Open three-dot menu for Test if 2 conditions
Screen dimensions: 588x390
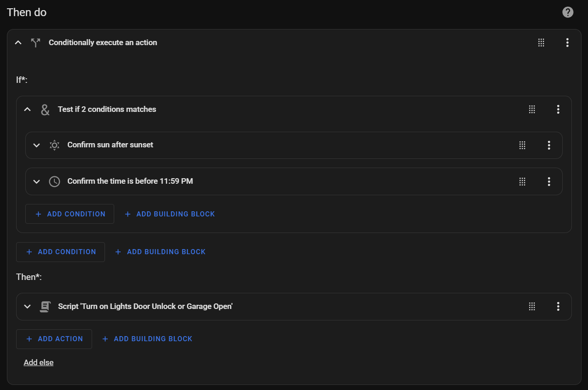[558, 110]
